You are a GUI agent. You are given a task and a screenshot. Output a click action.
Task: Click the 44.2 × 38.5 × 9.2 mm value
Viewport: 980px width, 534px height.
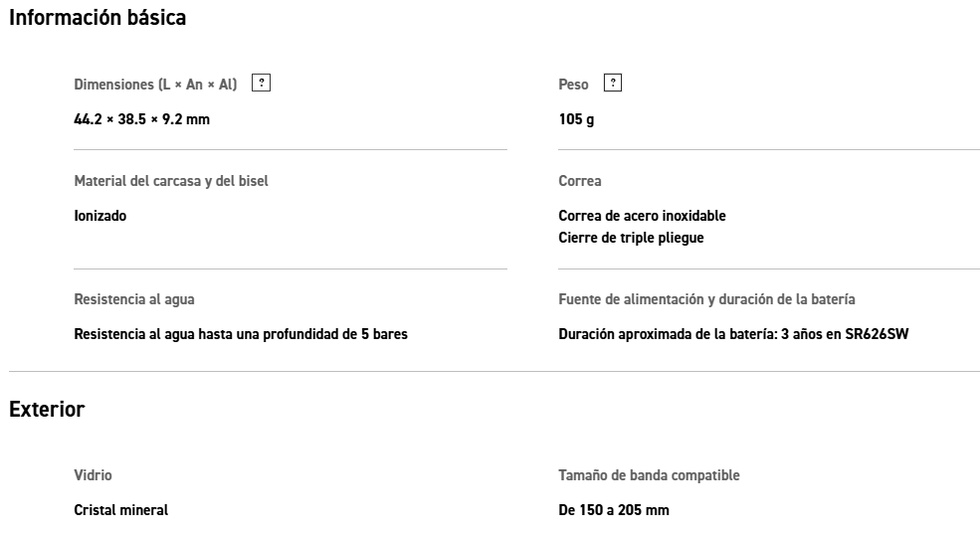coord(142,120)
